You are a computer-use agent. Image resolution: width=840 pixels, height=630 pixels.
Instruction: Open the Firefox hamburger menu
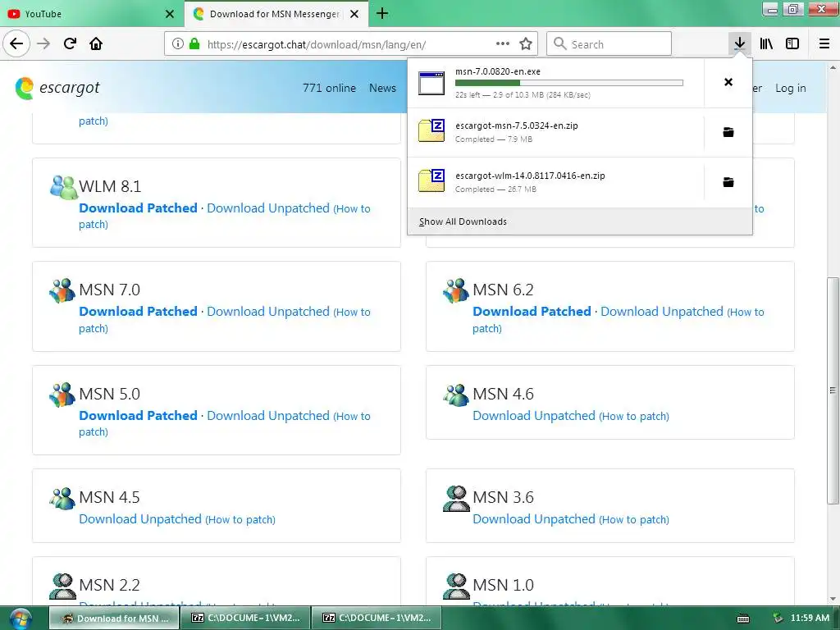[824, 44]
